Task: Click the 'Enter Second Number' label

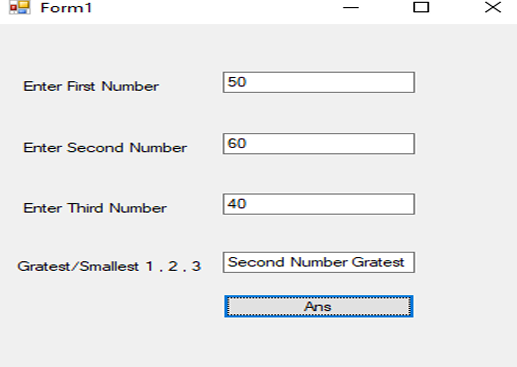Action: (x=105, y=148)
